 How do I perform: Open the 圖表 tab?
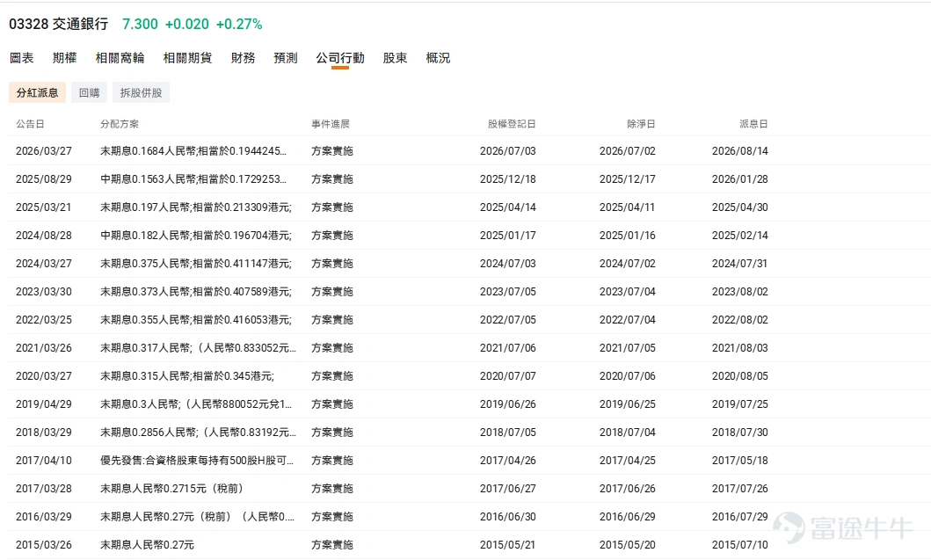click(x=22, y=58)
